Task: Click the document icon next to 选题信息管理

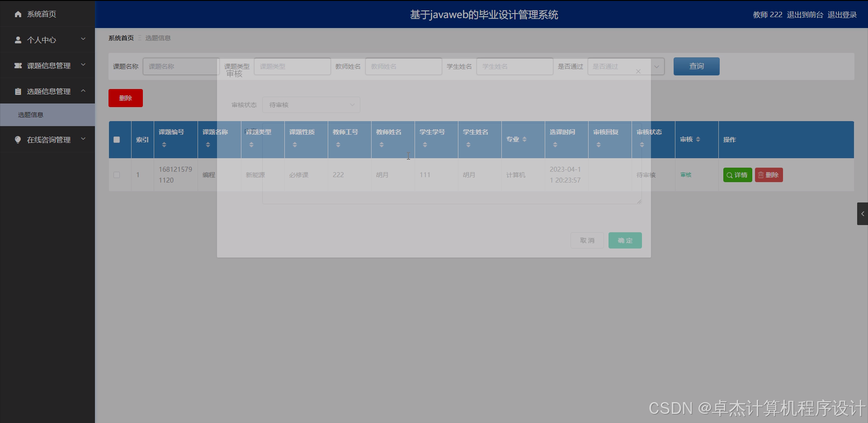Action: [18, 91]
